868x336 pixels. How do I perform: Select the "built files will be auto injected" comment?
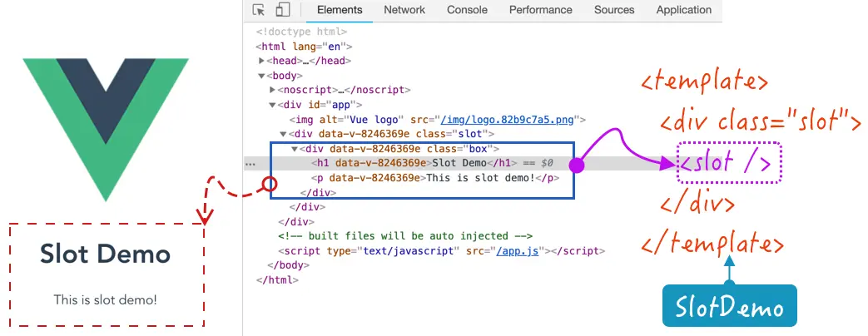click(x=405, y=236)
